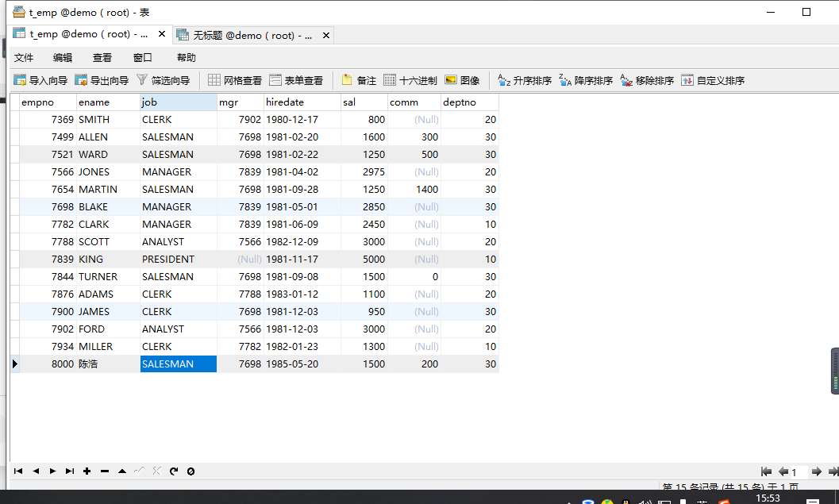Open the Filter Wizard (筛选向导)
The height and width of the screenshot is (504, 839).
click(x=164, y=80)
